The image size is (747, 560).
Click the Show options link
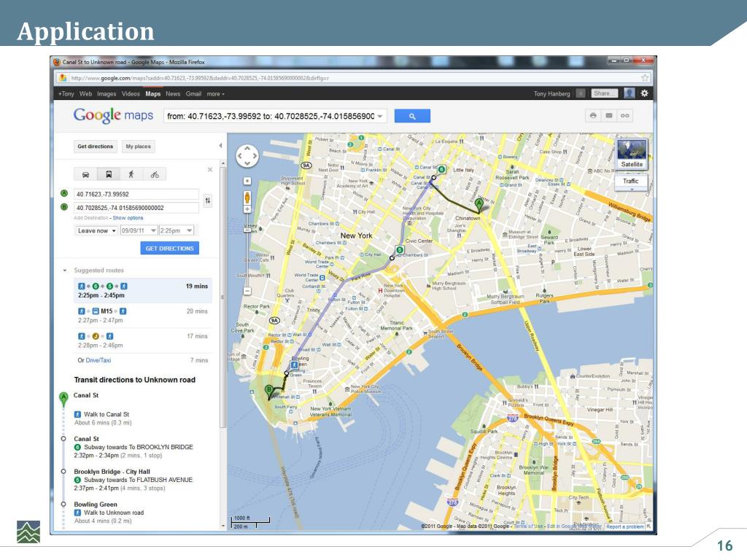click(128, 218)
